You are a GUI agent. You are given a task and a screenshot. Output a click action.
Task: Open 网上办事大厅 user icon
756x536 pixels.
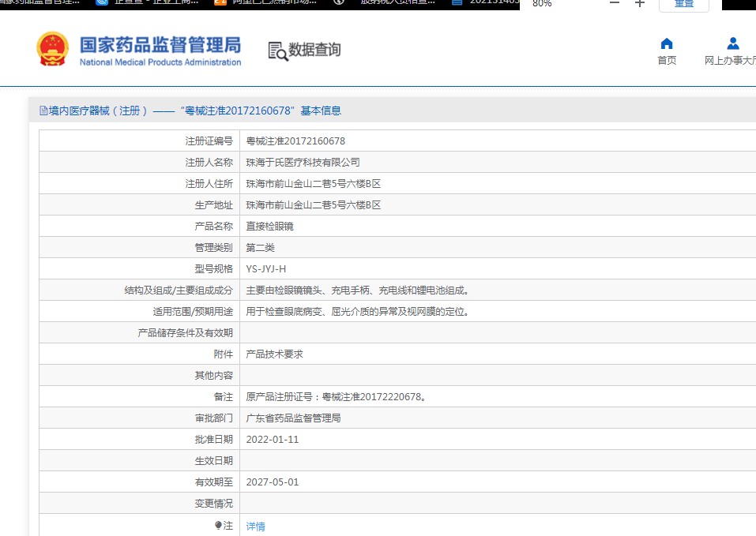733,43
